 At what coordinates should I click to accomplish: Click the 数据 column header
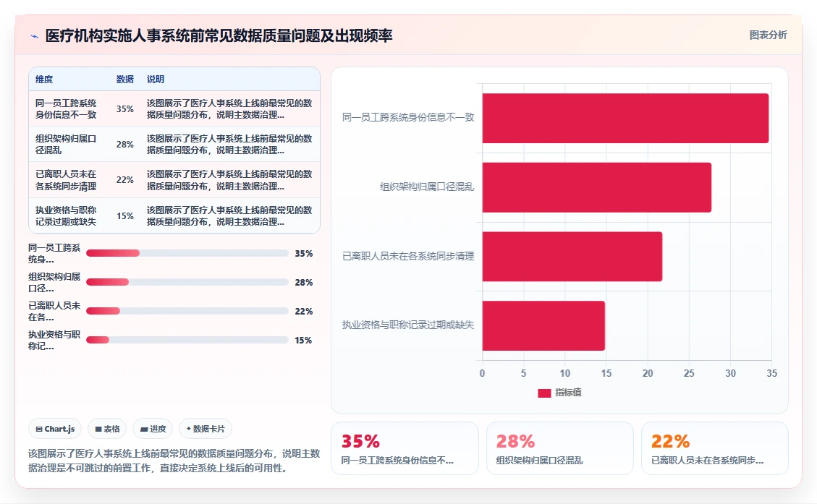(x=125, y=79)
